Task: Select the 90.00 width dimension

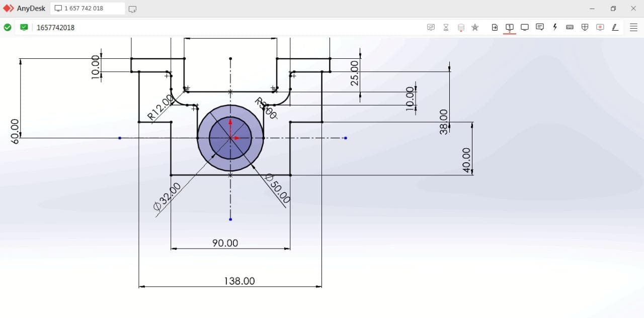Action: (225, 243)
